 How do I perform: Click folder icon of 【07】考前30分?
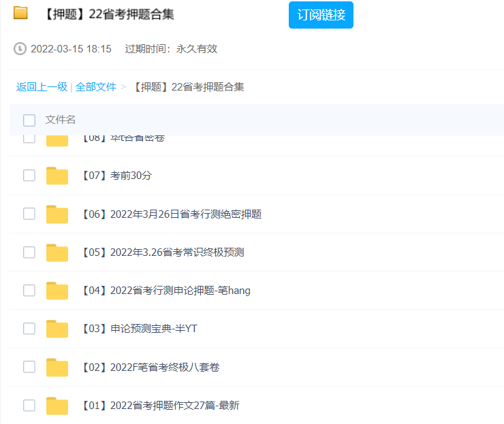[57, 176]
